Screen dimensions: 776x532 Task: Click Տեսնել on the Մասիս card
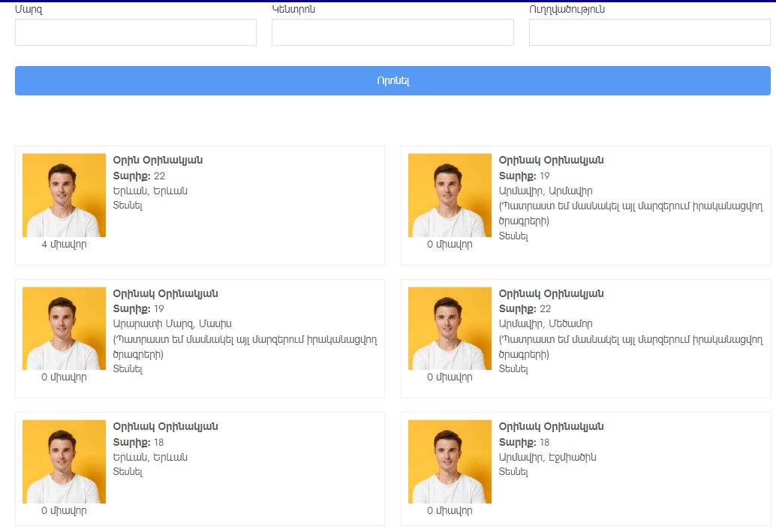tap(128, 369)
